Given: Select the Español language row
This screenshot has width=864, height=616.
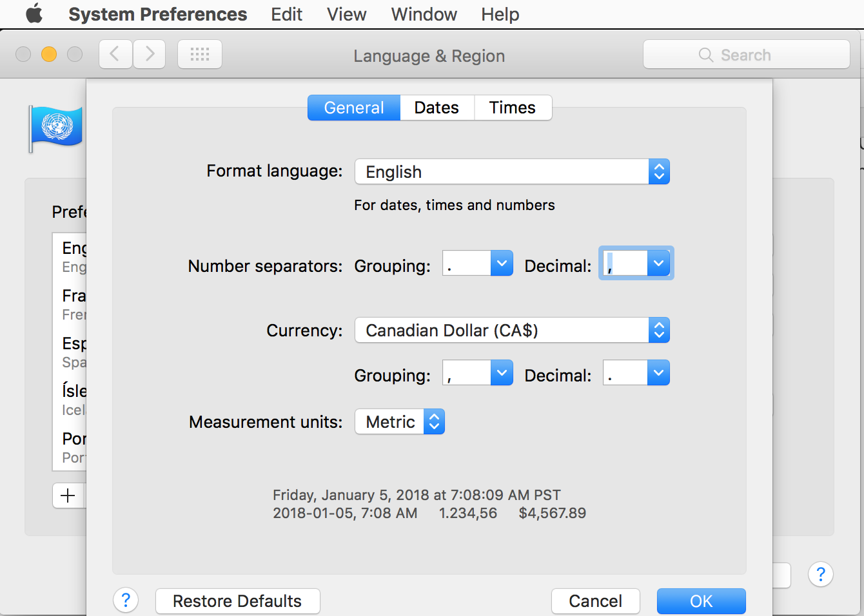Looking at the screenshot, I should (x=70, y=352).
